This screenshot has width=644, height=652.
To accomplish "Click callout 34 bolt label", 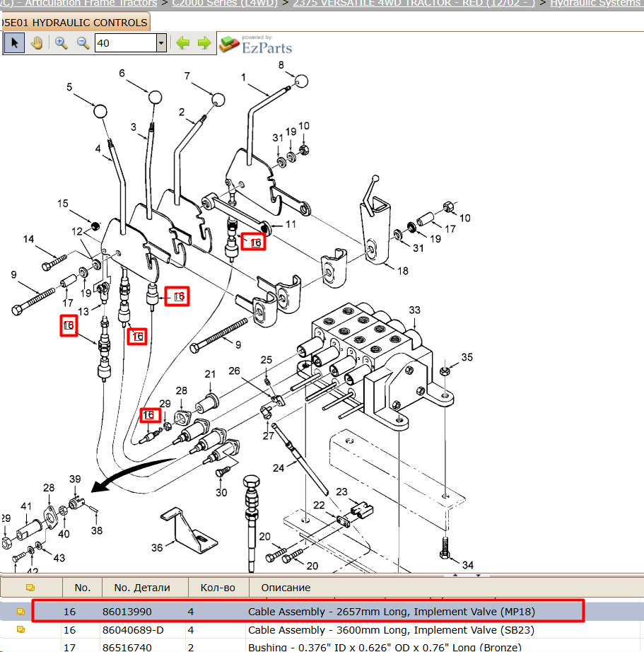I will (x=467, y=565).
